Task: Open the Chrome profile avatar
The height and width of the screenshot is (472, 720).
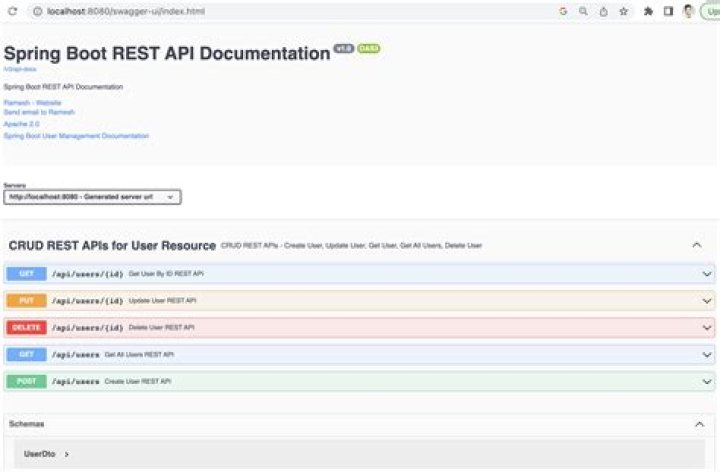Action: coord(688,11)
